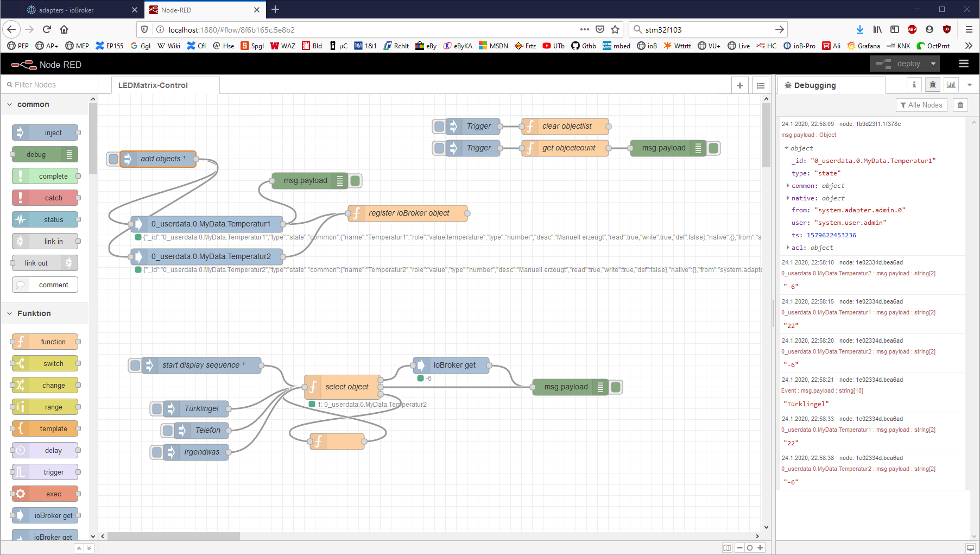Click the Alle Nodes filter button
Screen dimensions: 980x555
pos(921,105)
